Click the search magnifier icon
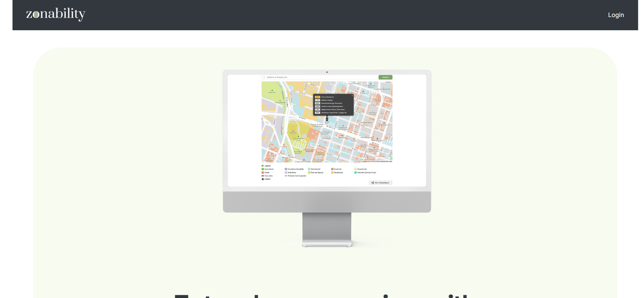This screenshot has height=298, width=644. (x=264, y=77)
